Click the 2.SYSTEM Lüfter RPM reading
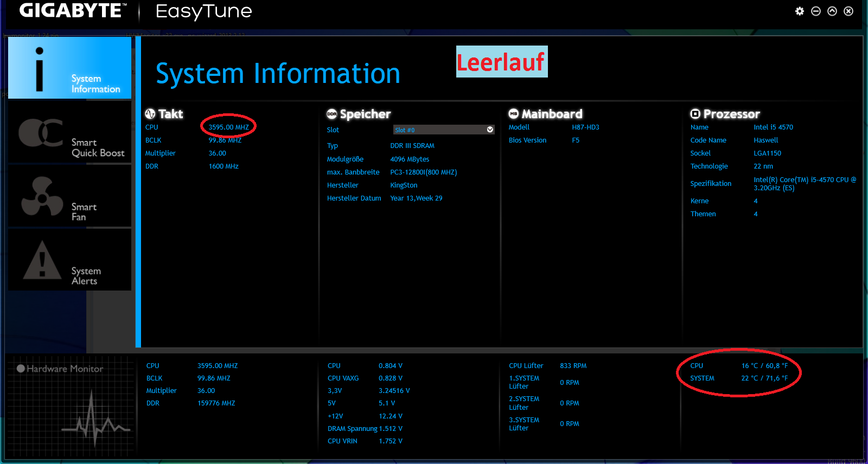Screen dimensions: 868x464 570,403
